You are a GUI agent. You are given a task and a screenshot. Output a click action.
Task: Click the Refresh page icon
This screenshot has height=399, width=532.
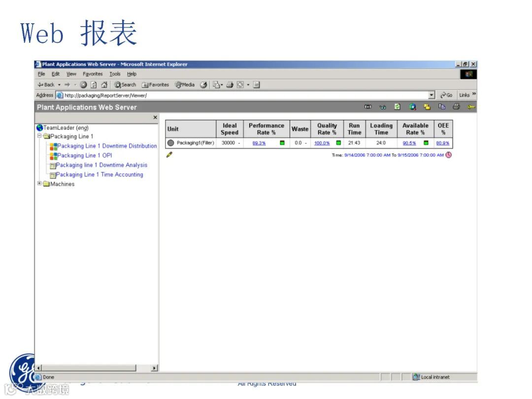coord(94,85)
